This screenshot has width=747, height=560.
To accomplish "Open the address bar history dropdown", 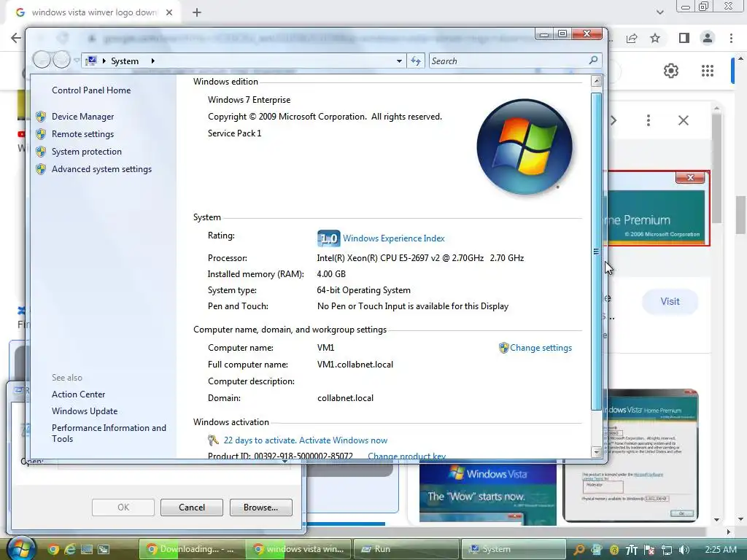I will 399,61.
